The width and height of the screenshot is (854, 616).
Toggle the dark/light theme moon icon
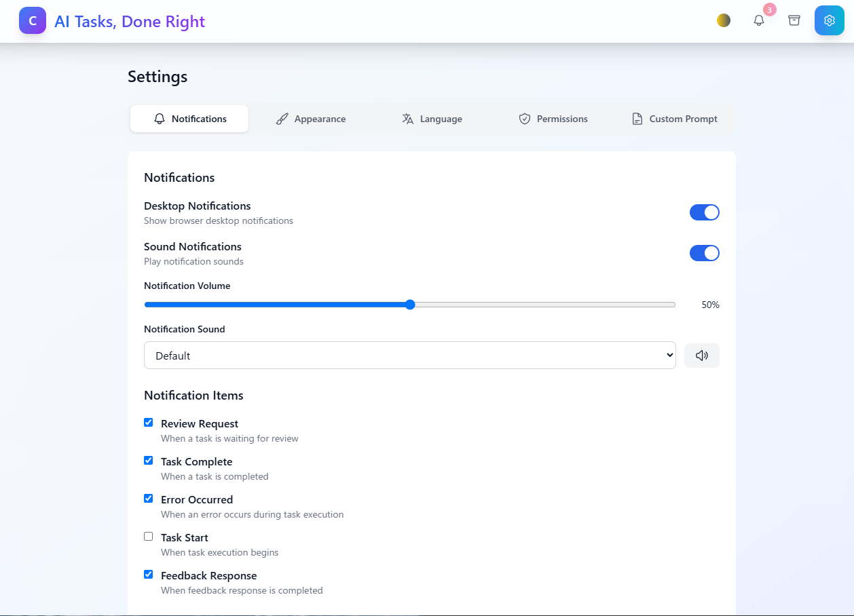pyautogui.click(x=724, y=20)
